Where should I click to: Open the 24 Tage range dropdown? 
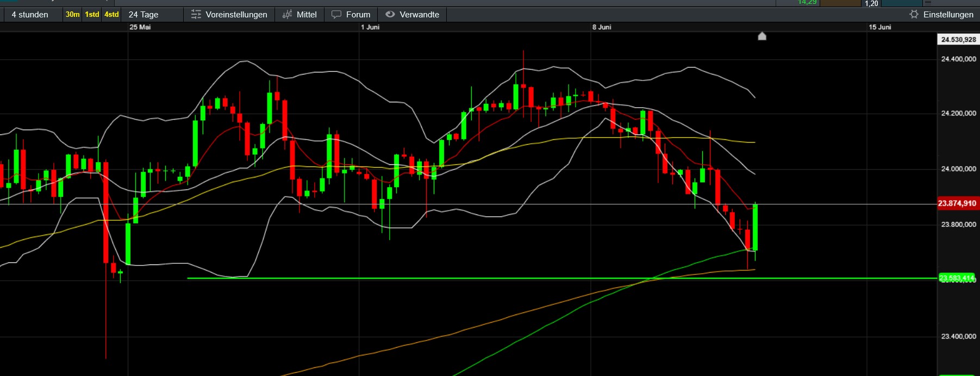pos(152,15)
